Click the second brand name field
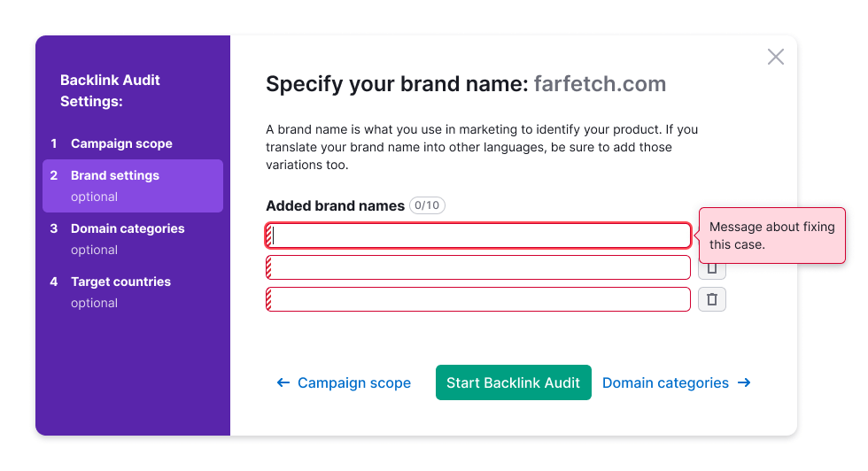The image size is (868, 471). pos(478,267)
